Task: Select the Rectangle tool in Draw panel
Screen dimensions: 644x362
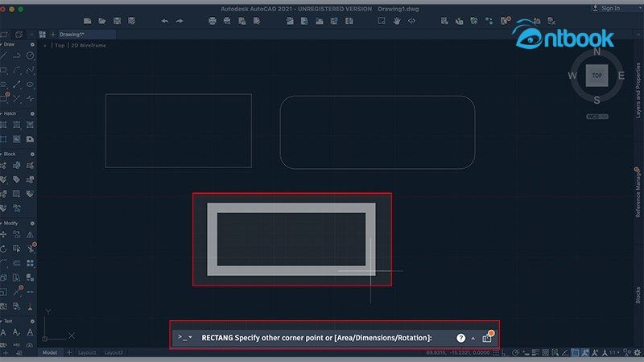Action: coord(4,70)
